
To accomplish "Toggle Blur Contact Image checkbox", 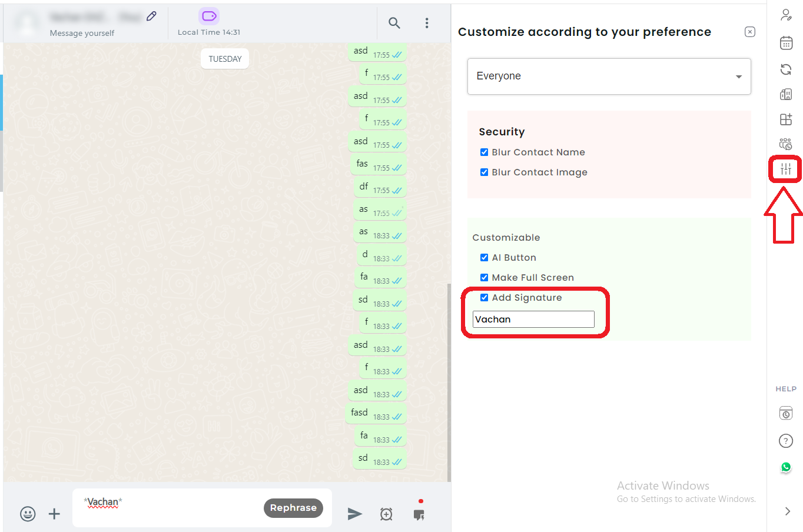I will coord(484,172).
